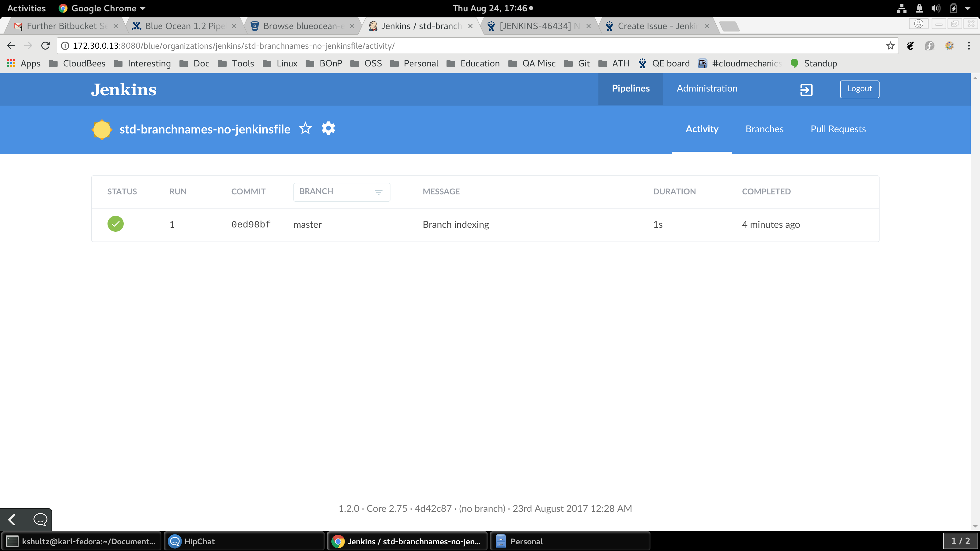Viewport: 980px width, 551px height.
Task: Click the chat bubble icon bottom left
Action: pyautogui.click(x=40, y=519)
